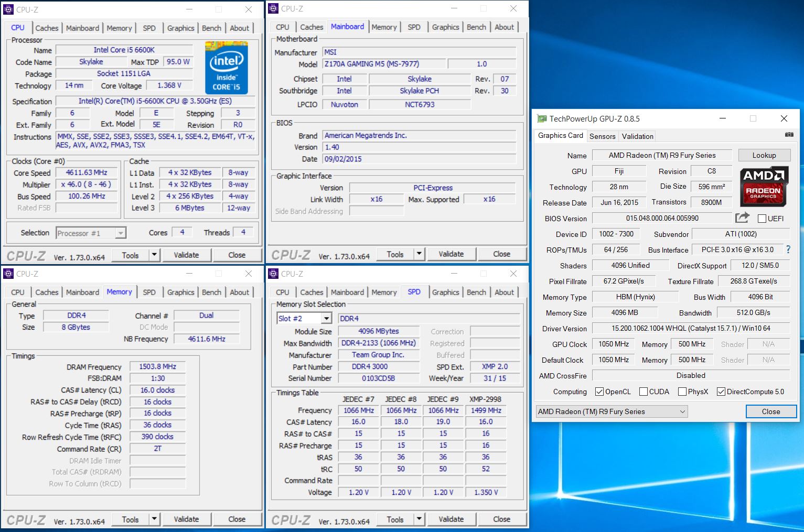The image size is (804, 532).
Task: Click the Core Voltage value '1.368 V'
Action: click(x=169, y=85)
